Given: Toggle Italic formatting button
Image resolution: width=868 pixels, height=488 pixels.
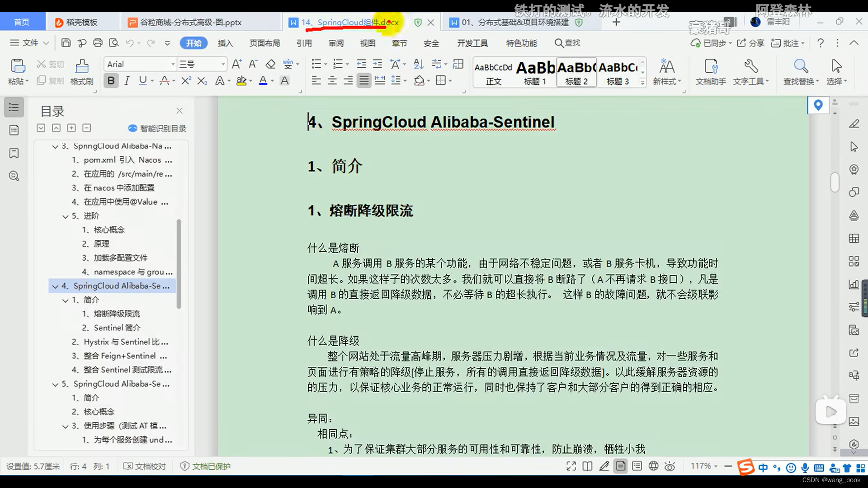Looking at the screenshot, I should click(127, 80).
